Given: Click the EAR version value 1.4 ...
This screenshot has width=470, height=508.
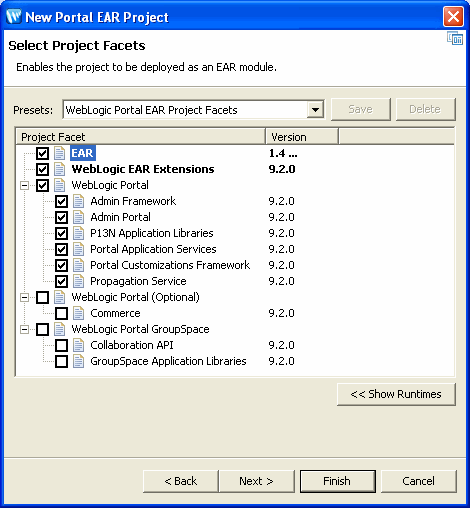Looking at the screenshot, I should pos(283,153).
